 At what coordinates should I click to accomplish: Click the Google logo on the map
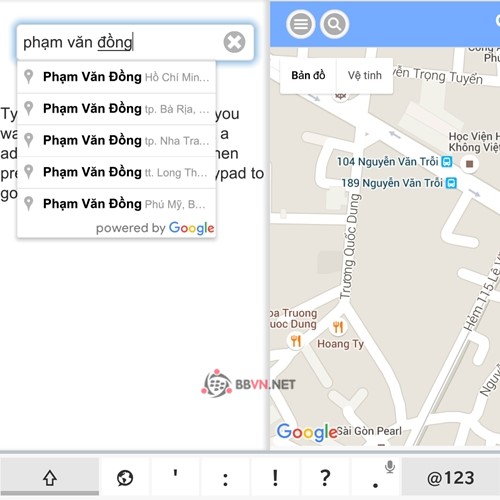coord(307,432)
